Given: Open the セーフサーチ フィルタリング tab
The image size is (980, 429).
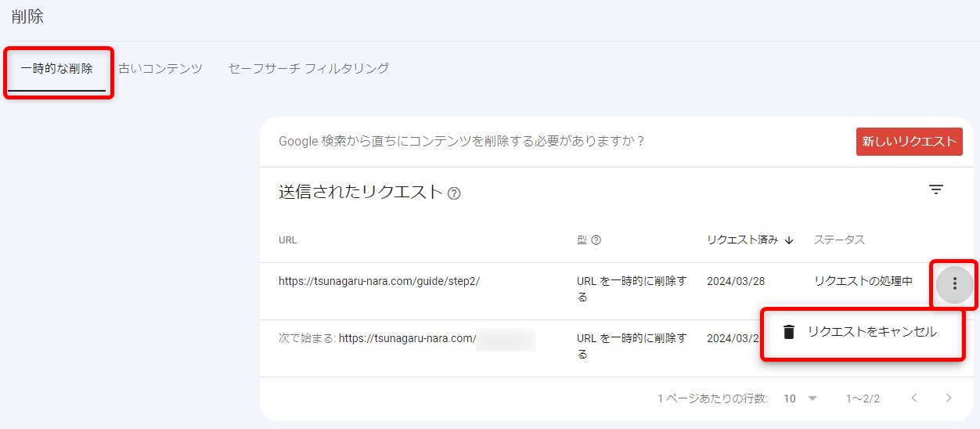Looking at the screenshot, I should 308,69.
